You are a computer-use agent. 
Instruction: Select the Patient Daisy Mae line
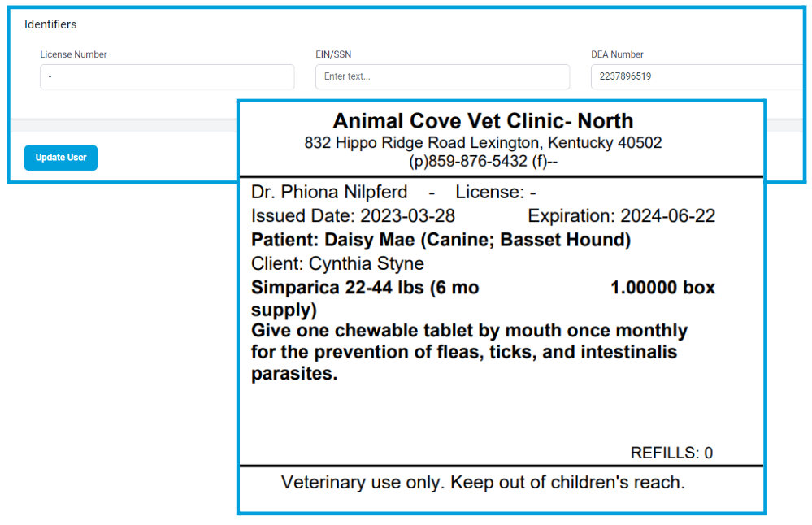(441, 240)
